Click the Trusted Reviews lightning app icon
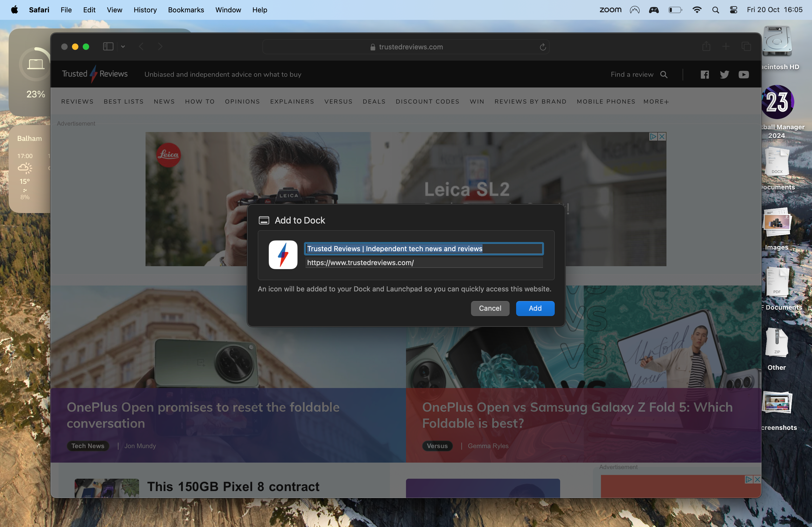This screenshot has height=527, width=812. click(283, 255)
